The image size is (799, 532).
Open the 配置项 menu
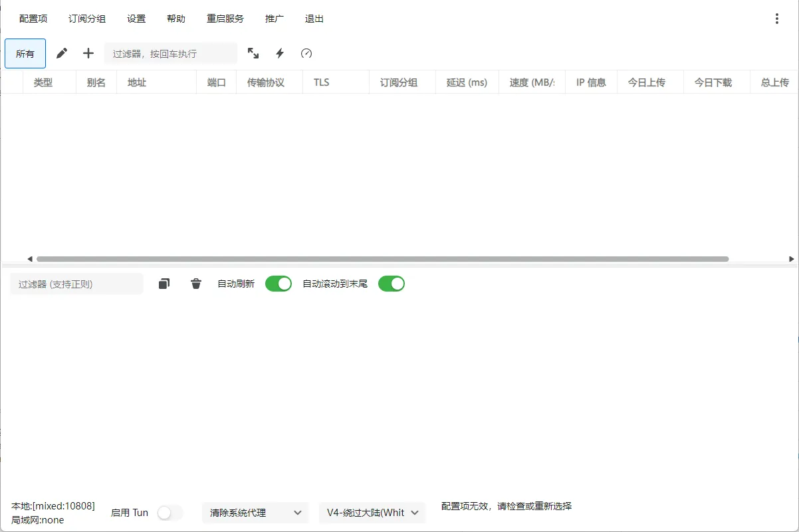33,19
